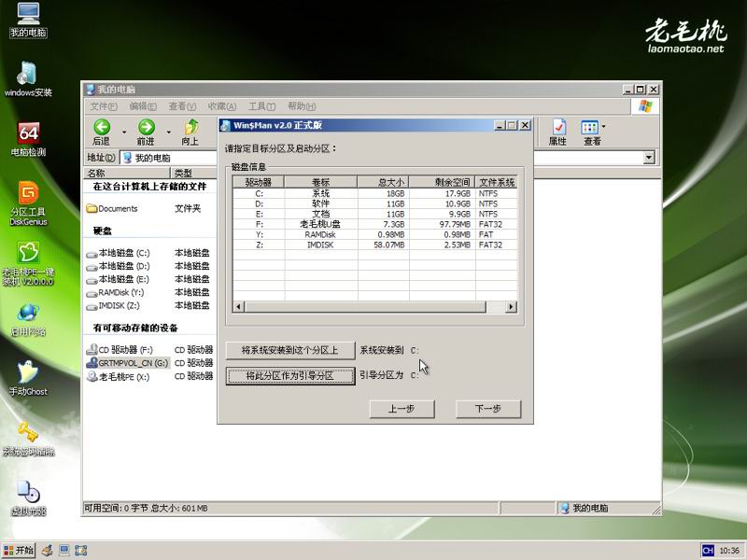Image resolution: width=747 pixels, height=560 pixels.
Task: Click the left arrow of the disk table scrollbar
Action: click(239, 307)
